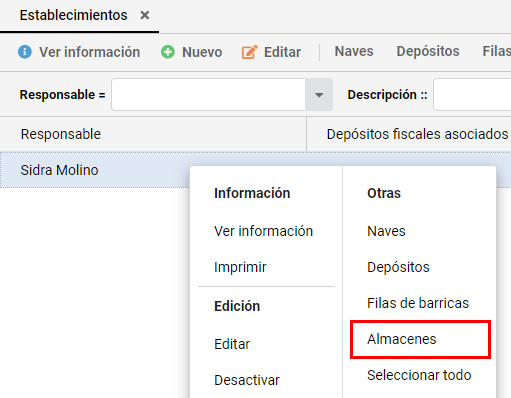This screenshot has height=398, width=511.
Task: Choose Desactivar in the context menu
Action: pos(247,380)
